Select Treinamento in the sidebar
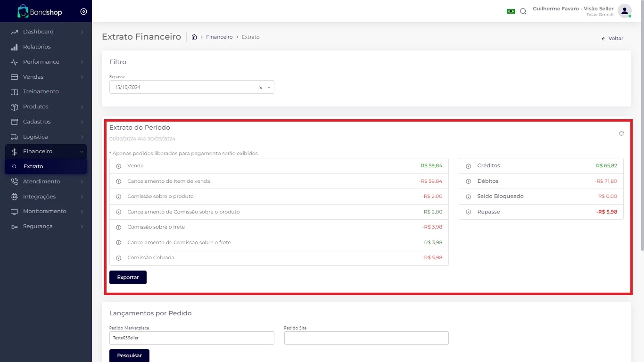The width and height of the screenshot is (644, 362). click(x=41, y=91)
